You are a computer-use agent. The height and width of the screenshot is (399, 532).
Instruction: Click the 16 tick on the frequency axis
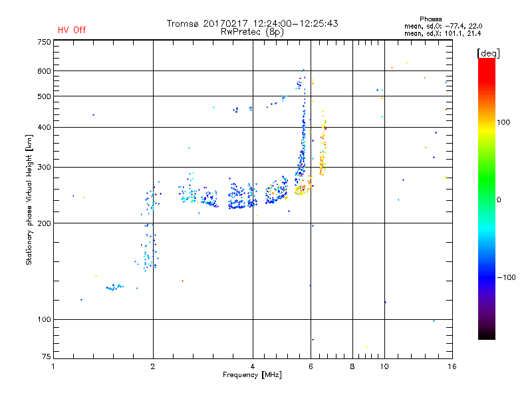(450, 366)
